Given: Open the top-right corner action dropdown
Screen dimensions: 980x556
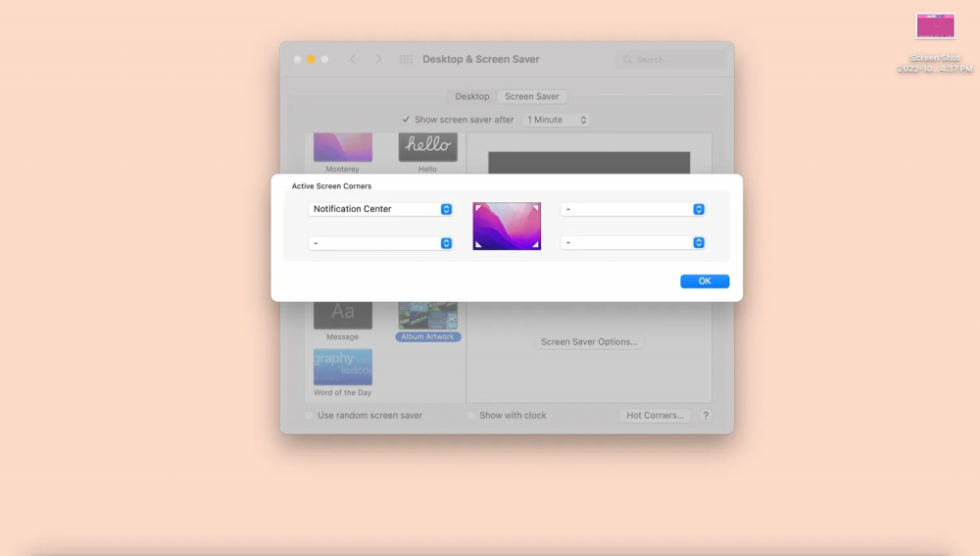Looking at the screenshot, I should point(633,209).
